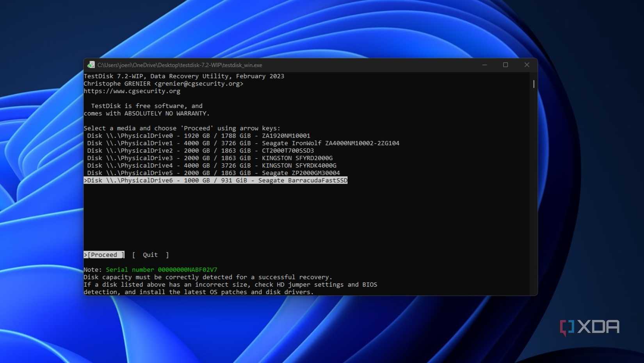Select the PhysicalDrive2 CT2000T700SSD3 disk
This screenshot has height=363, width=644.
coord(201,150)
